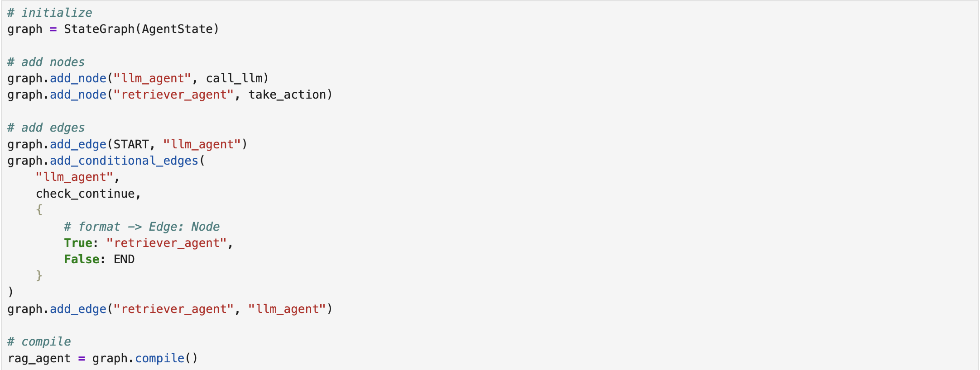
Task: Click the "# add edges" comment
Action: click(x=46, y=128)
